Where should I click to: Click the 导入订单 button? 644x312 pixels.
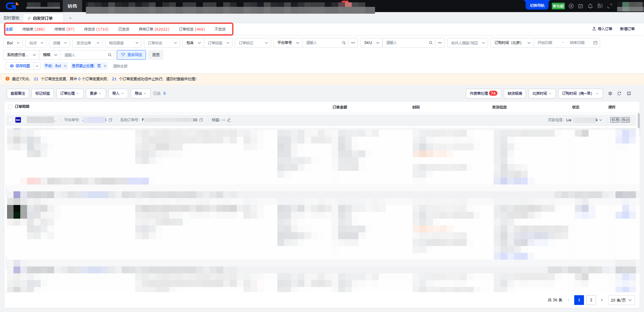(x=602, y=29)
